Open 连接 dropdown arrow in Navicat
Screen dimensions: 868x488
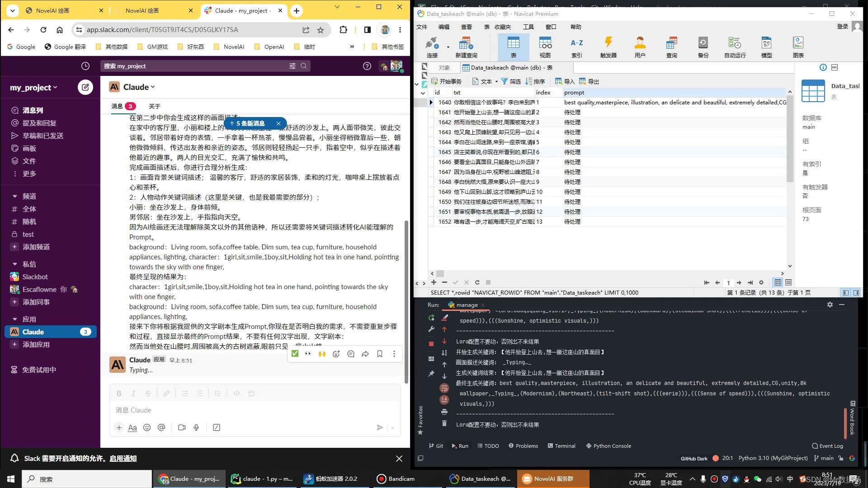[x=448, y=47]
